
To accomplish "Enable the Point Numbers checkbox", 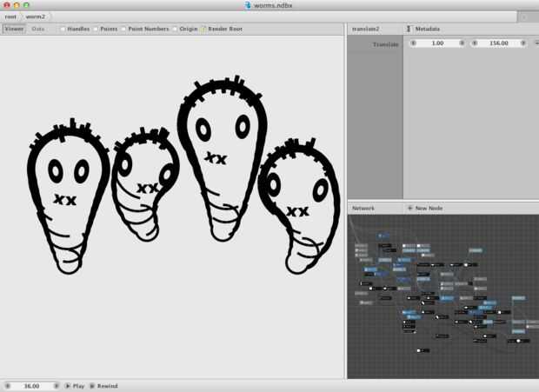I will tap(123, 30).
